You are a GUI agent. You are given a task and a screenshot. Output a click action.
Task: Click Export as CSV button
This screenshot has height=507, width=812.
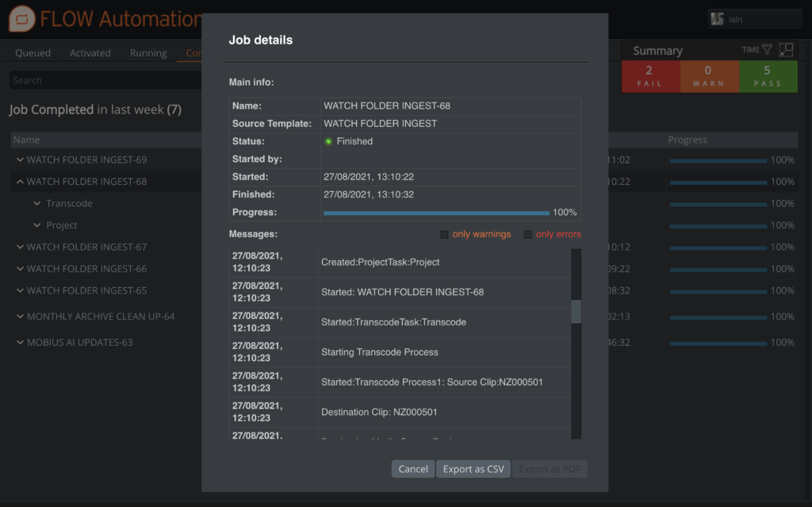(473, 469)
